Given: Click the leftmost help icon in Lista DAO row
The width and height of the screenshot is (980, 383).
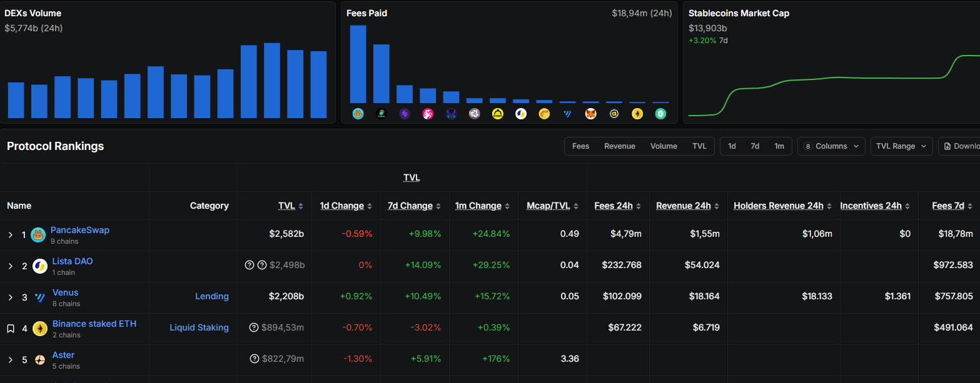Looking at the screenshot, I should (x=249, y=265).
